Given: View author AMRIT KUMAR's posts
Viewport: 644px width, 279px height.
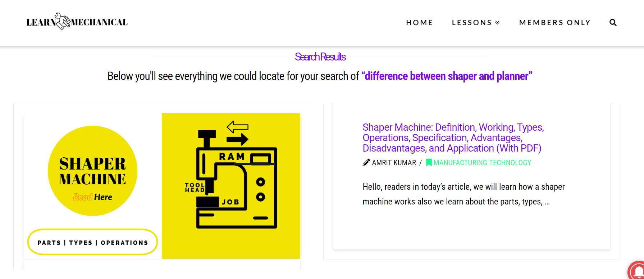Looking at the screenshot, I should [x=394, y=163].
